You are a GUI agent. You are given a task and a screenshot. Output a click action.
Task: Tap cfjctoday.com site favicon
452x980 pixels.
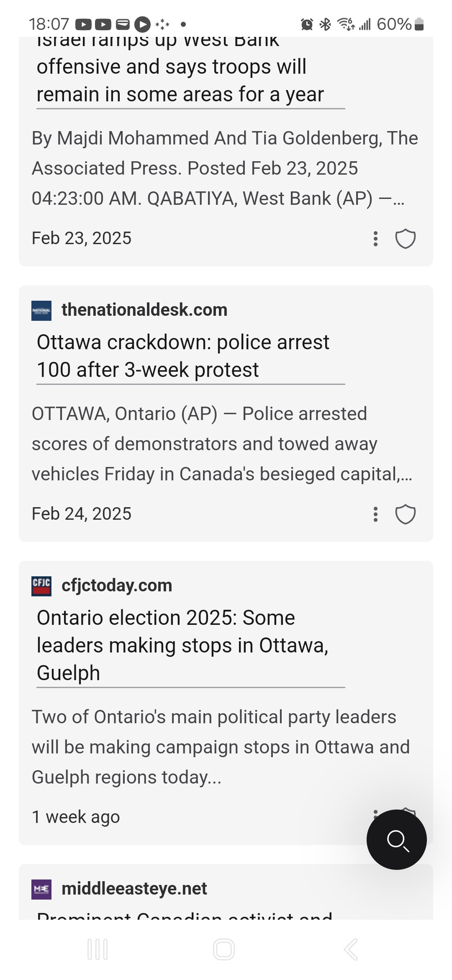(41, 586)
